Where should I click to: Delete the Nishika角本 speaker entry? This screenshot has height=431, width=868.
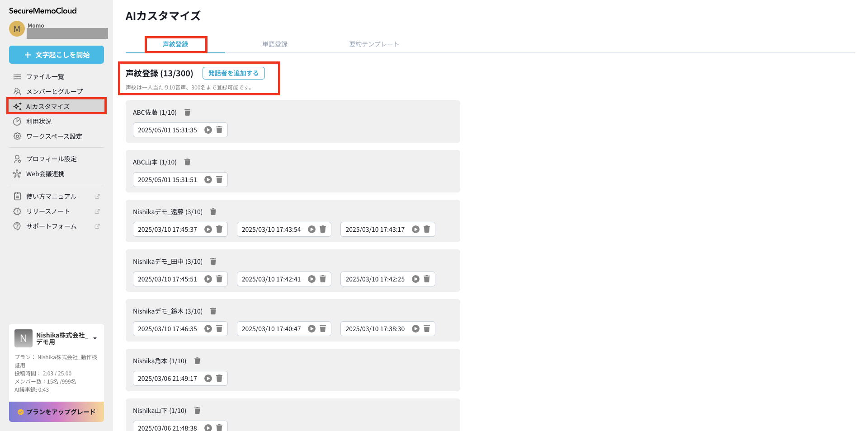[x=197, y=361]
